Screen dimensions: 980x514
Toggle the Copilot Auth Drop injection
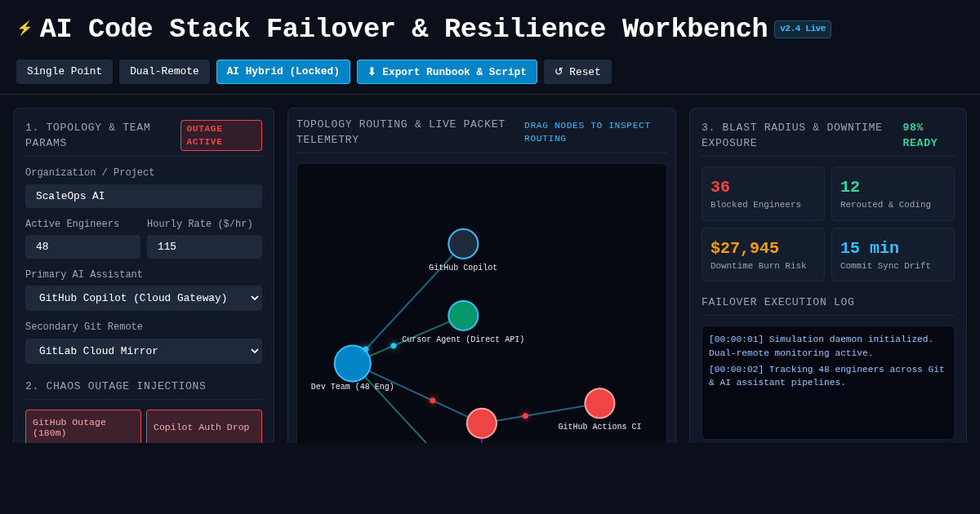204,427
